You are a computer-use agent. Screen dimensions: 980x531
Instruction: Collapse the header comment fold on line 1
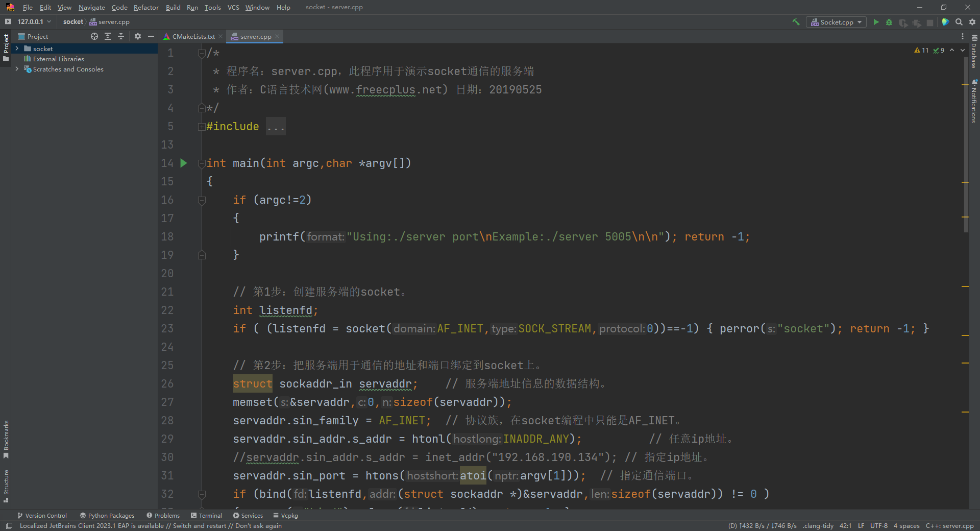coord(202,53)
